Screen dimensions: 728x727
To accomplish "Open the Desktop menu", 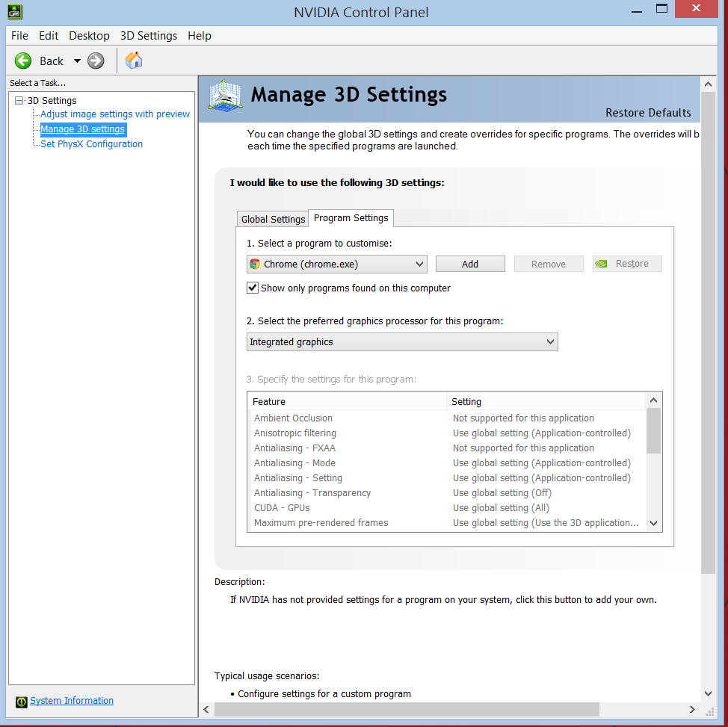I will coord(89,36).
